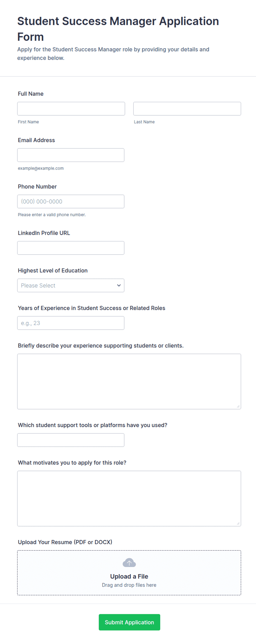
Task: Click into the Phone Number field
Action: click(x=71, y=201)
